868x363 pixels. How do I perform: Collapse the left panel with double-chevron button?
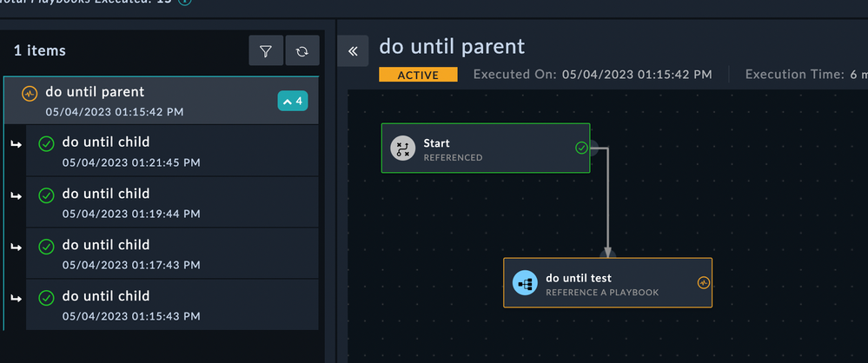(353, 51)
